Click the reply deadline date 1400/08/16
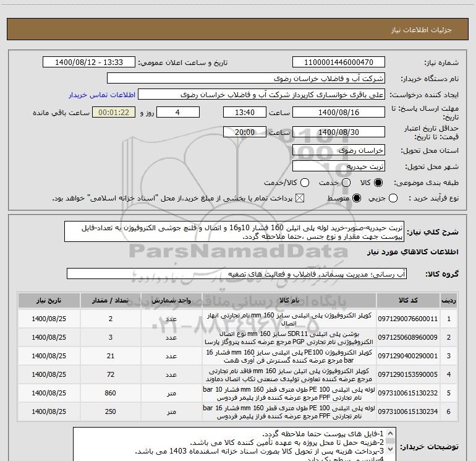476x461 pixels. click(339, 112)
